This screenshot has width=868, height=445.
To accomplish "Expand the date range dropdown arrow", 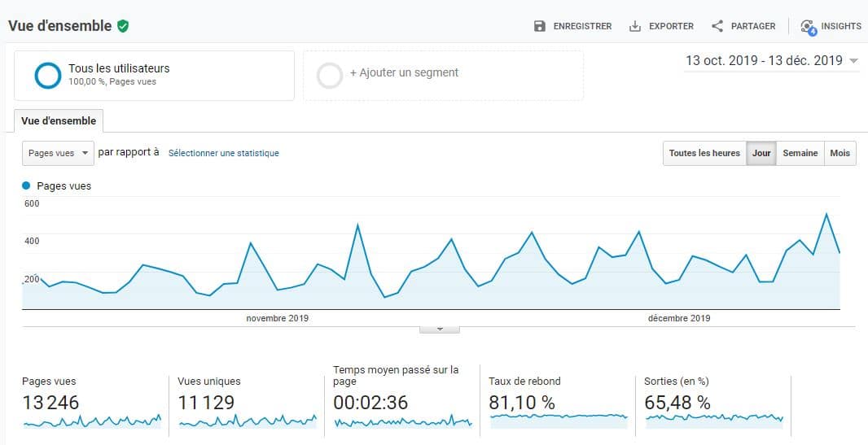I will (853, 61).
